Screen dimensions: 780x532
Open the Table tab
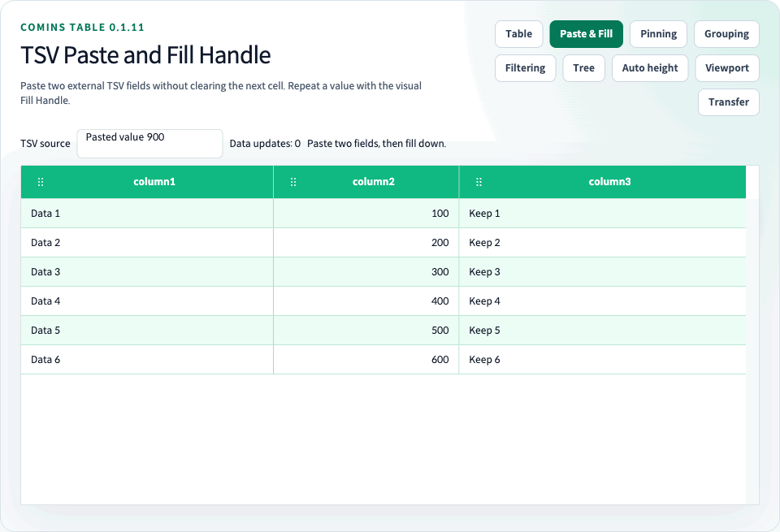tap(519, 34)
